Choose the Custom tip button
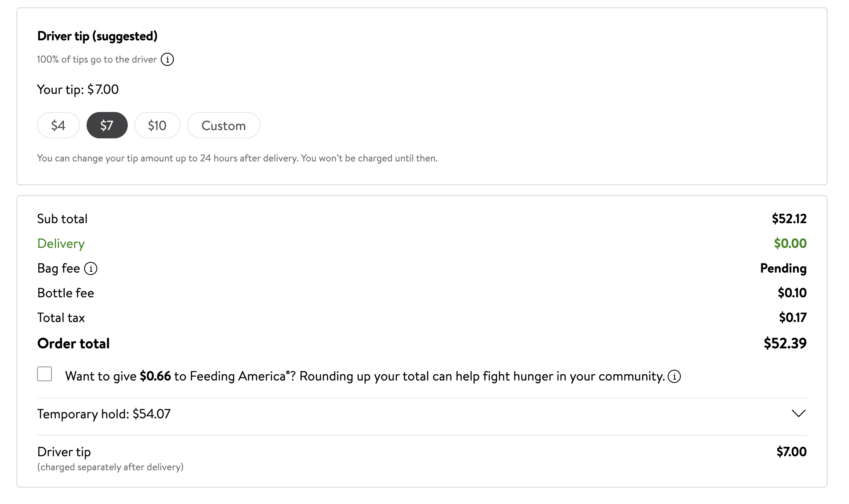The height and width of the screenshot is (504, 849). [x=224, y=125]
